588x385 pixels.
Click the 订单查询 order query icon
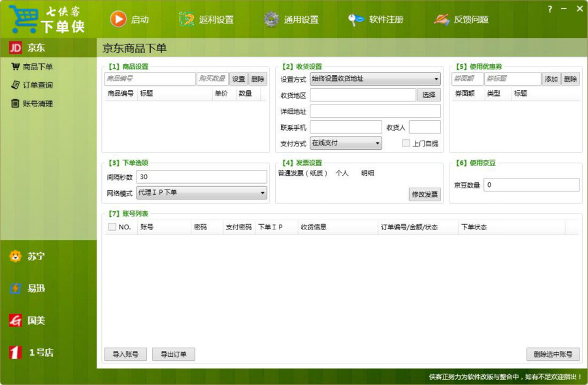[x=14, y=85]
